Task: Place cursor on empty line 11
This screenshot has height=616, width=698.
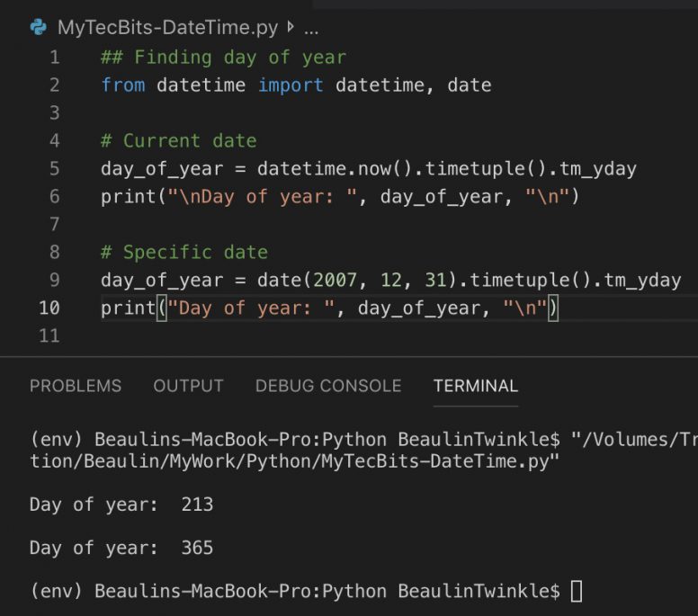Action: coord(270,336)
